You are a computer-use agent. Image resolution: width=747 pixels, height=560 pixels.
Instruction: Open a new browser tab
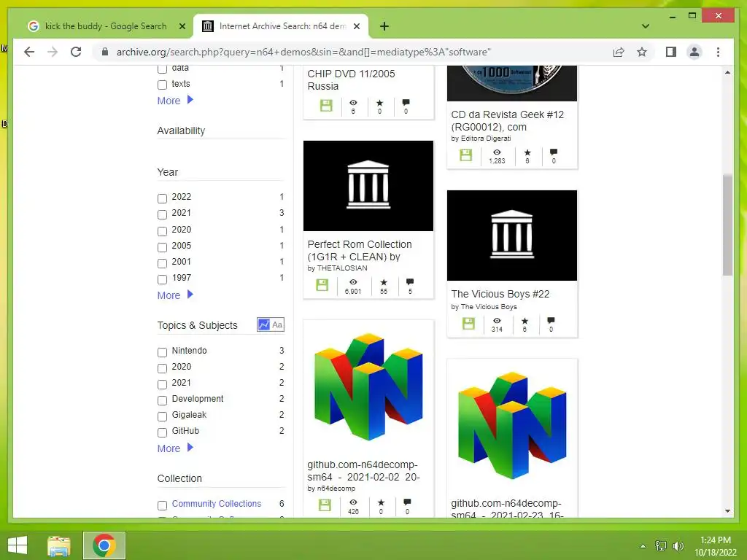[384, 27]
